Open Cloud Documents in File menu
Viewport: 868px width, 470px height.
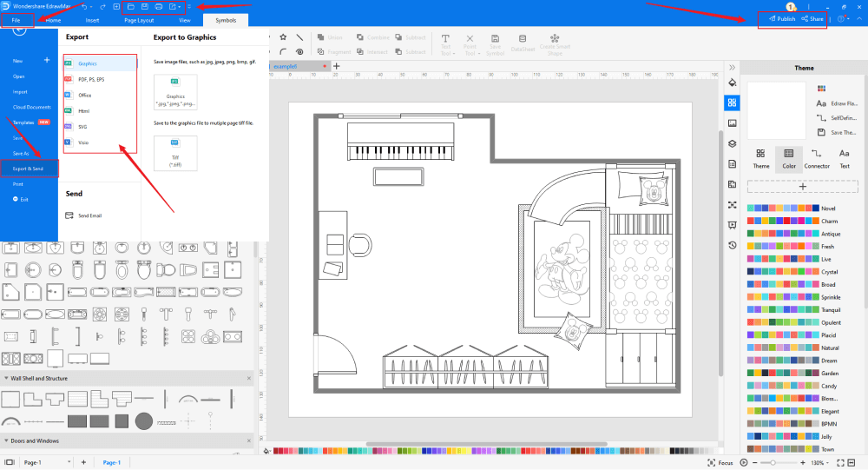31,107
